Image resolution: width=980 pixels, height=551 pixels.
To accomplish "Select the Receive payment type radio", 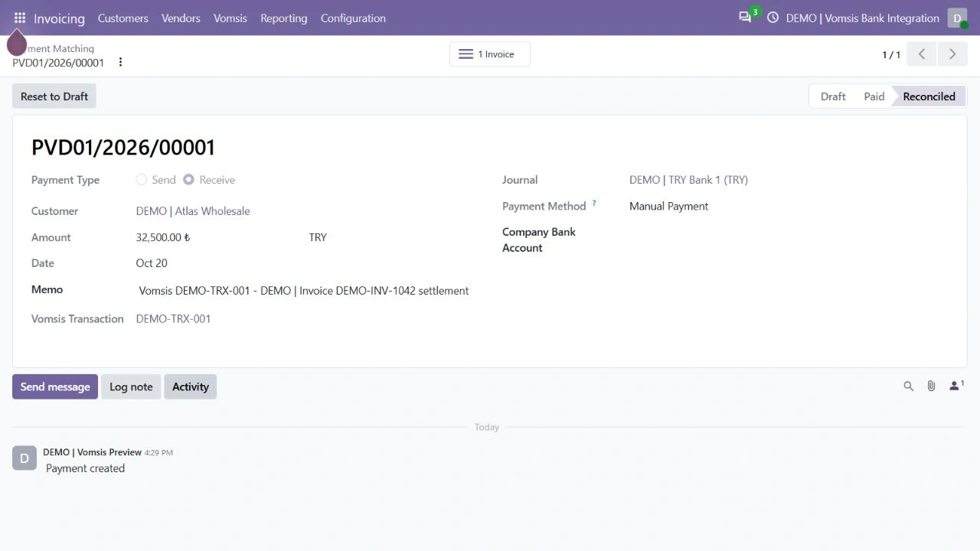I will point(188,180).
